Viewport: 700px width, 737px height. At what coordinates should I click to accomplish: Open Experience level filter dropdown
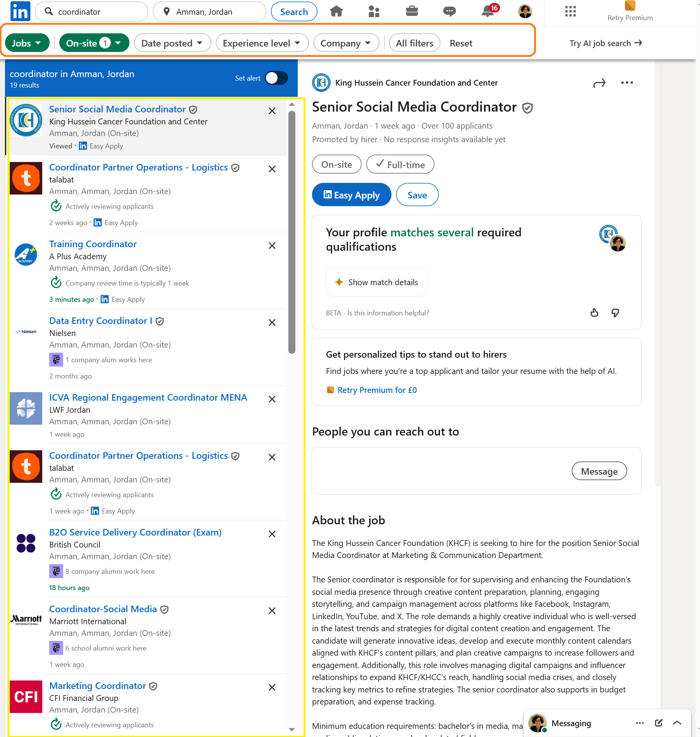[262, 43]
